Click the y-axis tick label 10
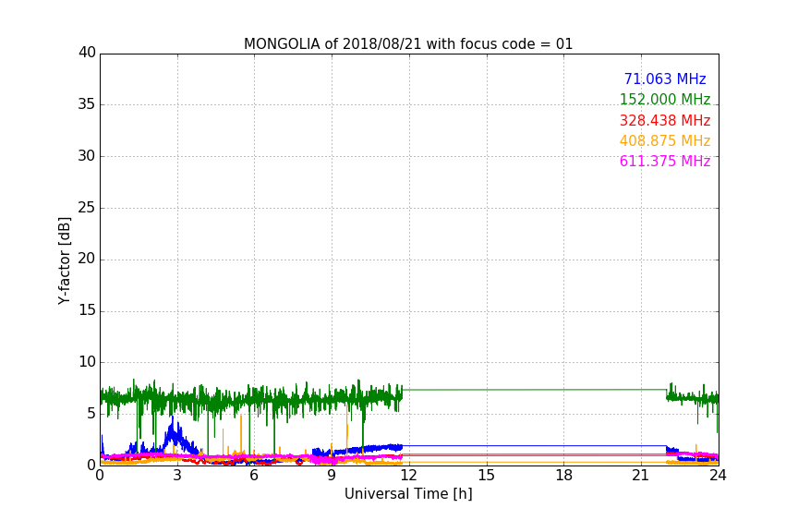This screenshot has height=532, width=798. point(87,362)
